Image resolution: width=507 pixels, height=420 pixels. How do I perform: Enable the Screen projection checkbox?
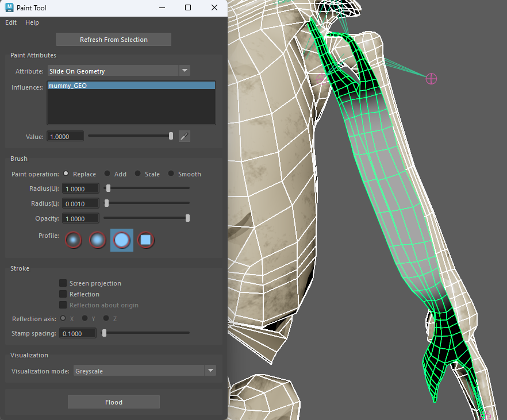[x=63, y=283]
